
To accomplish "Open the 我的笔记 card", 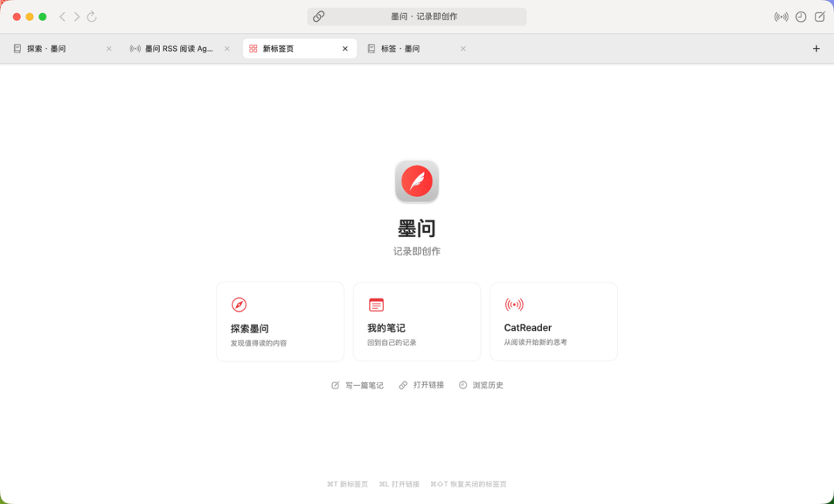I will click(x=417, y=322).
